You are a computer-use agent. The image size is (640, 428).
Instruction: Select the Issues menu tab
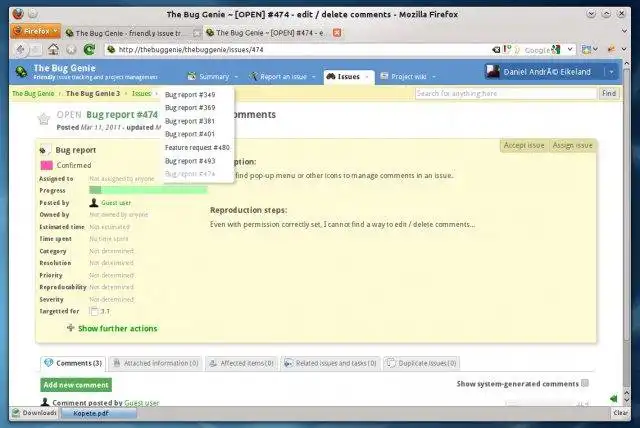tap(349, 77)
